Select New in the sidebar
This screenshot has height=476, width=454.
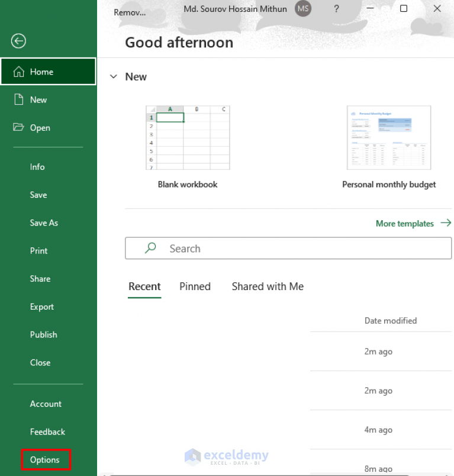tap(49, 99)
